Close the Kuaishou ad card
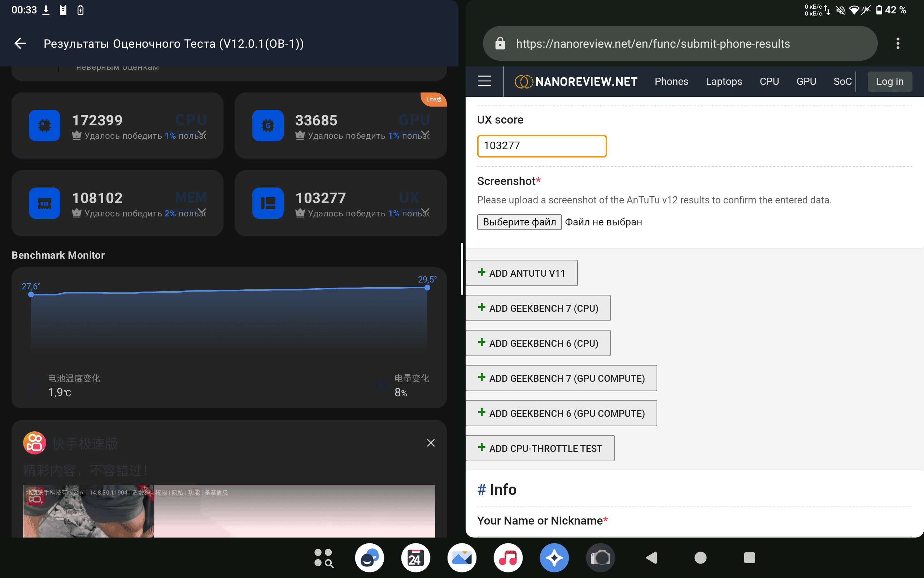 click(431, 443)
